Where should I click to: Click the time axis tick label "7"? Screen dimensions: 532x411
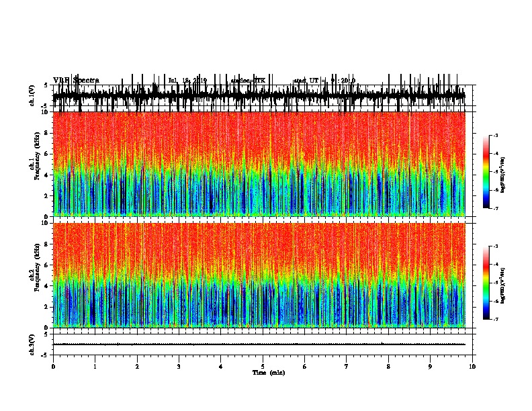[347, 367]
